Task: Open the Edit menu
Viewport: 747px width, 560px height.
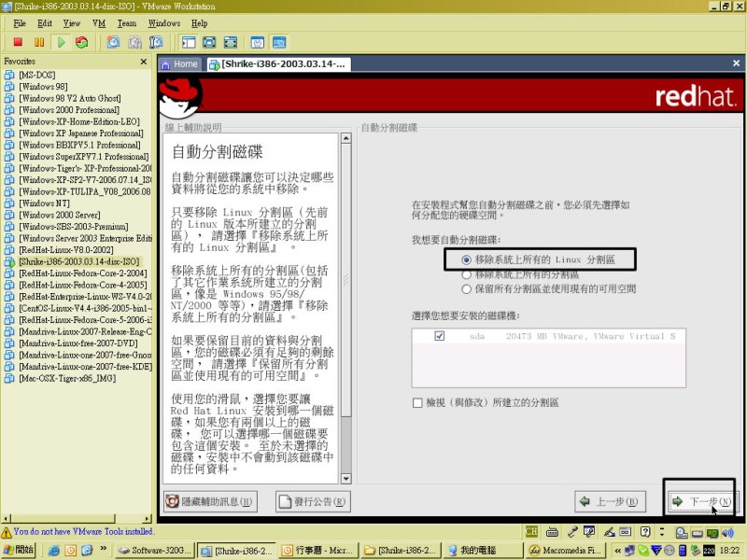Action: (44, 22)
